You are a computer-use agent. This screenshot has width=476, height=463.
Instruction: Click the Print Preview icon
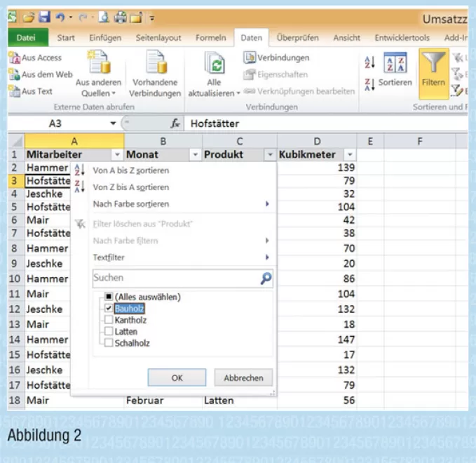(x=104, y=18)
